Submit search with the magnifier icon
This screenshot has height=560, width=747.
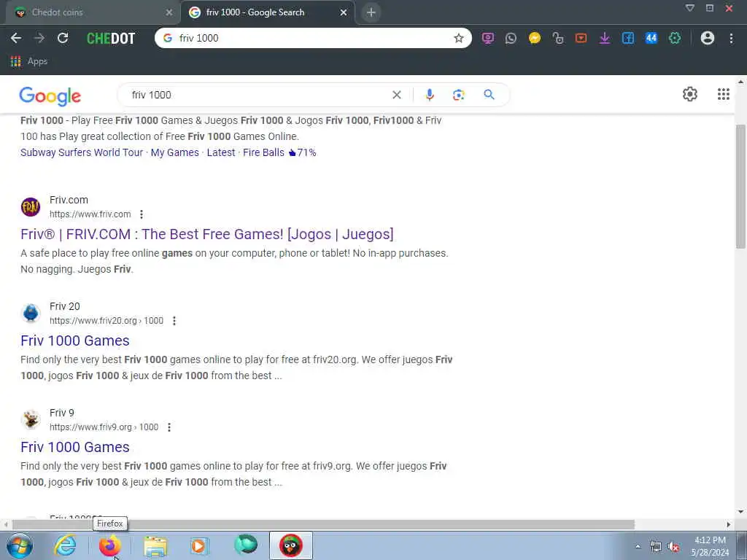(x=489, y=94)
